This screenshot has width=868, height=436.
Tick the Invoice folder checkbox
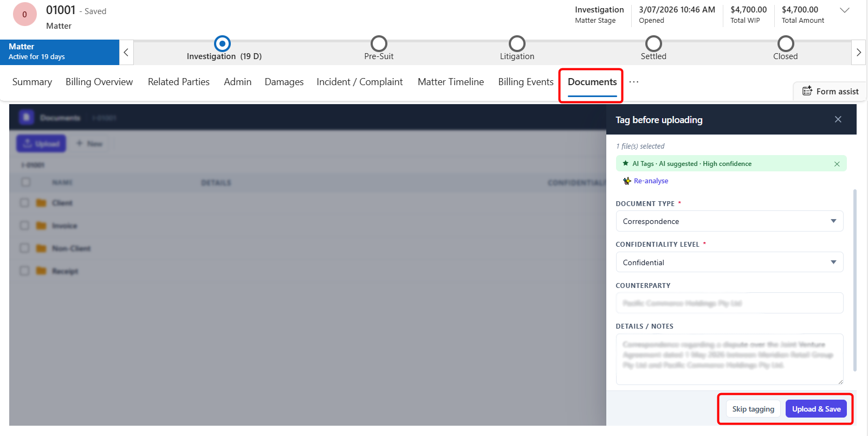pyautogui.click(x=24, y=225)
